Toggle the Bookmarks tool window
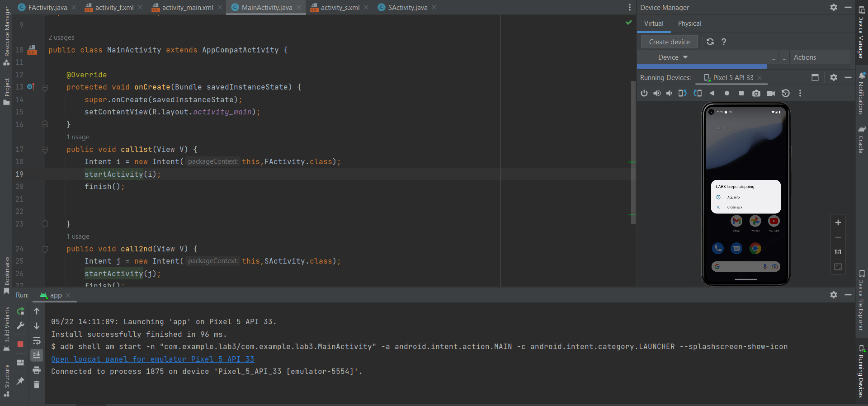The width and height of the screenshot is (868, 406). pos(7,276)
